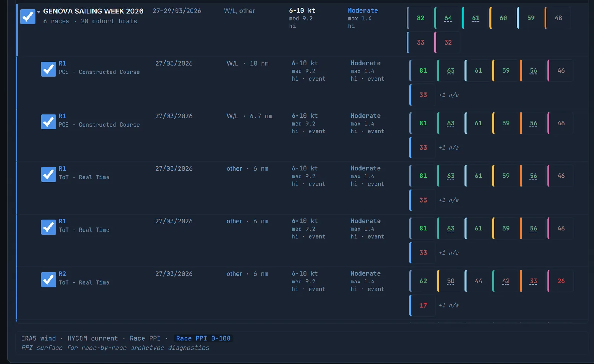Click score chip 62 in the R2 row

tap(422, 281)
